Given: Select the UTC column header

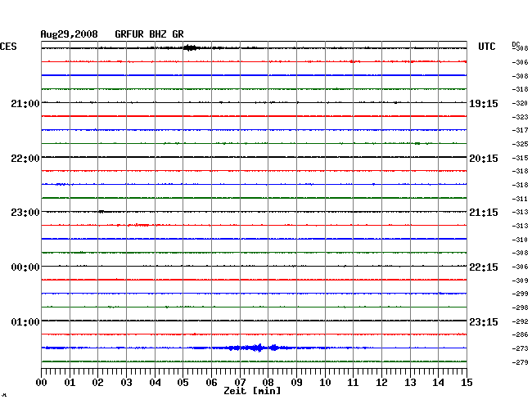Looking at the screenshot, I should pyautogui.click(x=486, y=47).
